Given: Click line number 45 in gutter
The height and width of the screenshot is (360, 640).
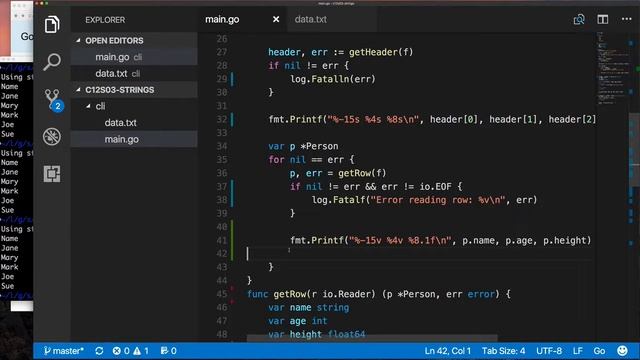Looking at the screenshot, I should pyautogui.click(x=222, y=294).
